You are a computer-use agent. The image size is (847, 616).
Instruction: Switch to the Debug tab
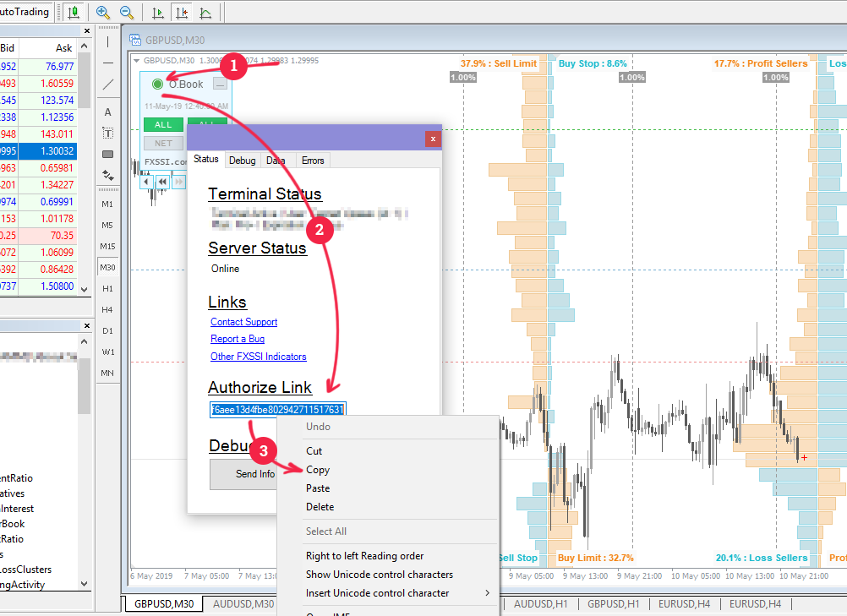(x=242, y=160)
